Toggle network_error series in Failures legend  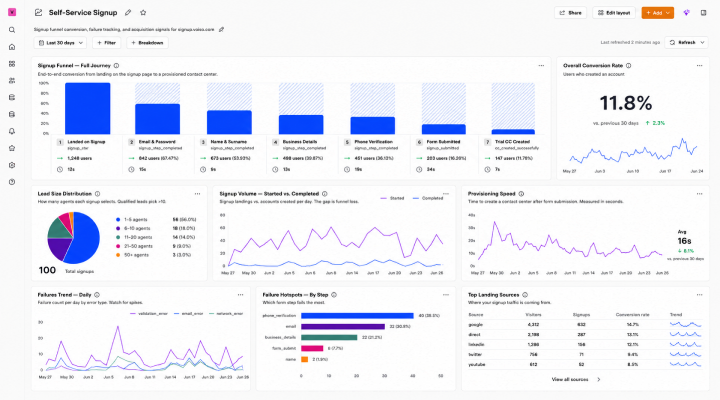[x=226, y=314]
